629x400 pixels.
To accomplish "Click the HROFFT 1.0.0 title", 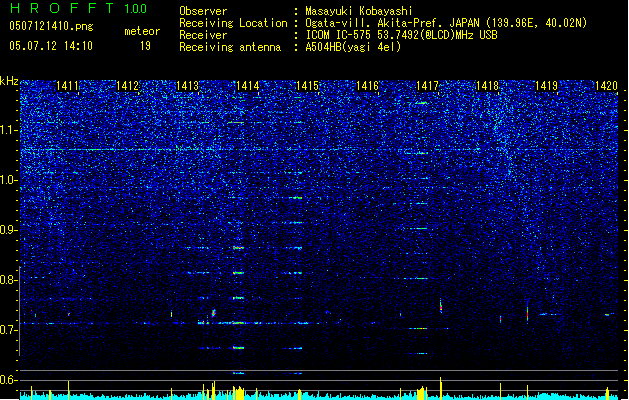I will tap(79, 8).
